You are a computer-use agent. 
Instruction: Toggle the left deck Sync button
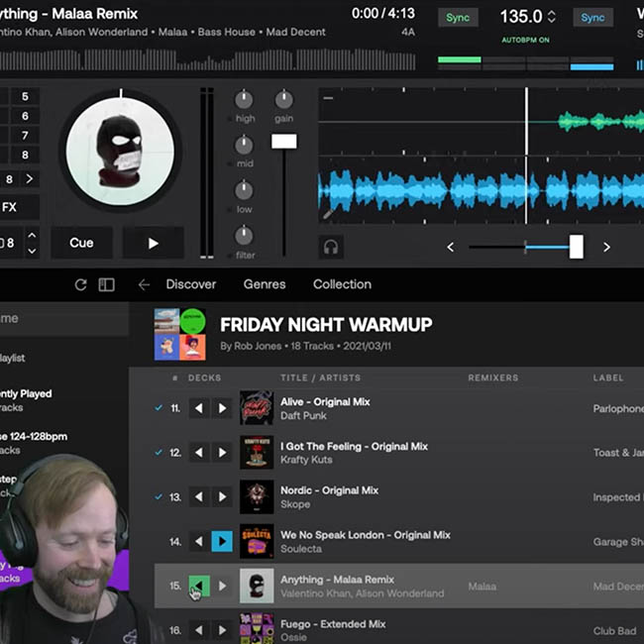(x=458, y=18)
